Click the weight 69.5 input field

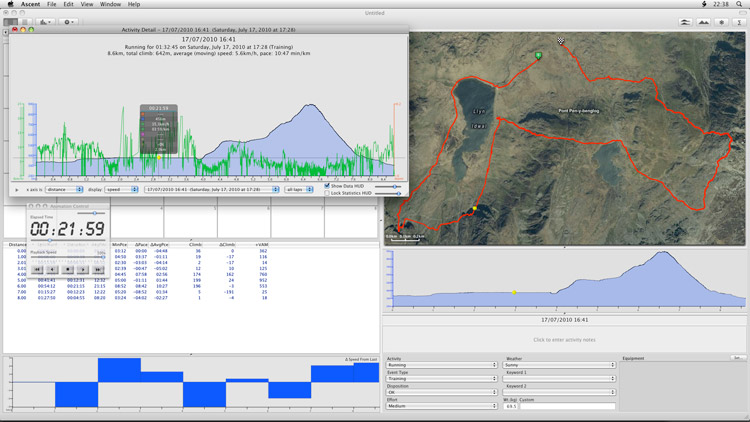[510, 406]
